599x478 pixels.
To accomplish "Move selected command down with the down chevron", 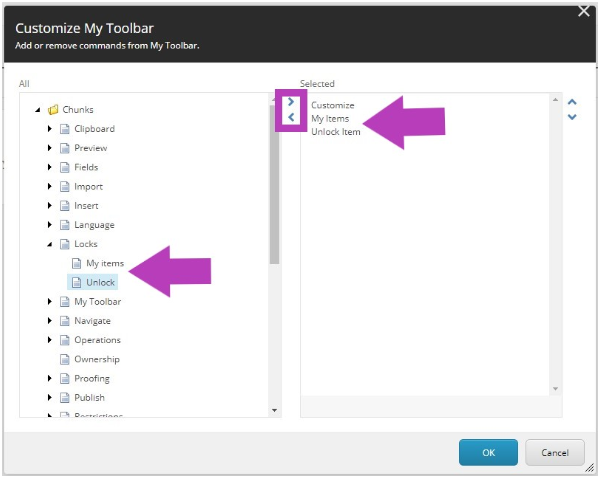I will coord(572,117).
